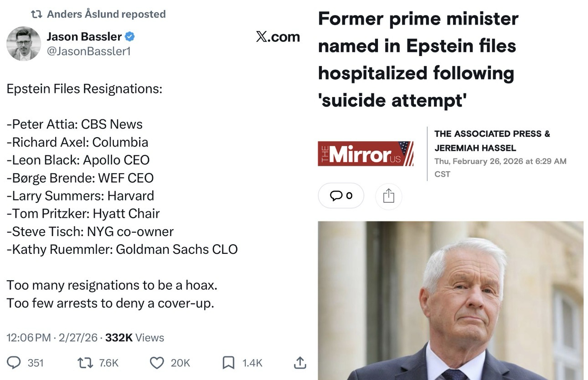Like the tweet via the heart icon
This screenshot has width=588, height=380.
click(x=157, y=362)
